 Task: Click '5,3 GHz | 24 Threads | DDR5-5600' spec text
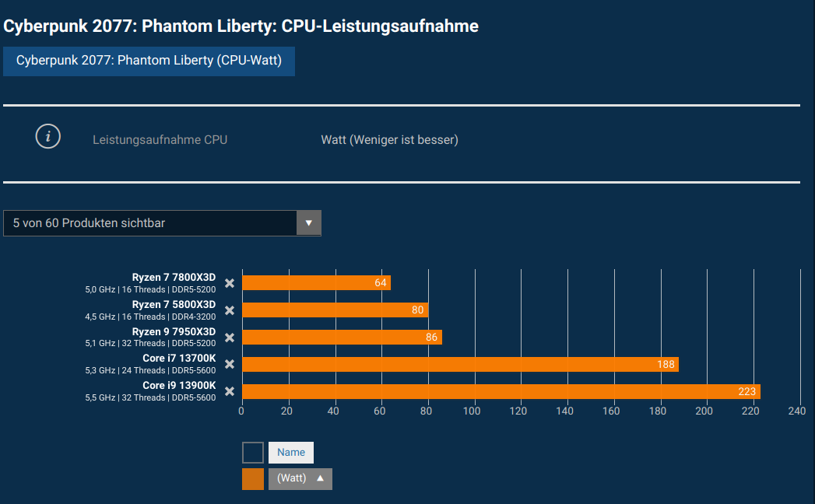click(150, 370)
